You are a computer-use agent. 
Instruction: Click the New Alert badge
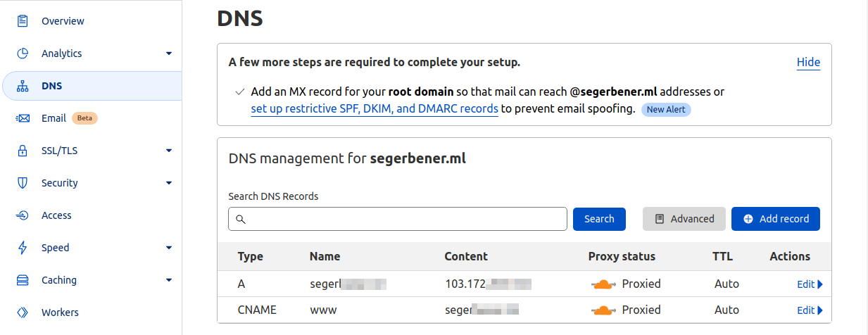tap(666, 110)
